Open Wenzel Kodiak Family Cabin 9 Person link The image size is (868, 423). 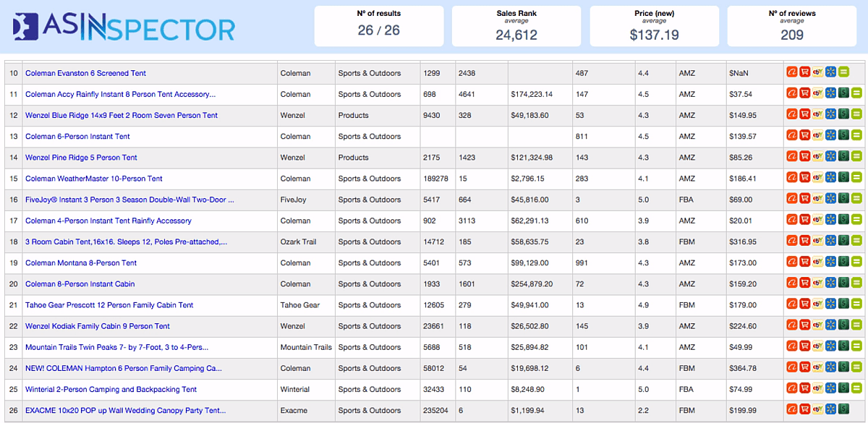(x=98, y=326)
